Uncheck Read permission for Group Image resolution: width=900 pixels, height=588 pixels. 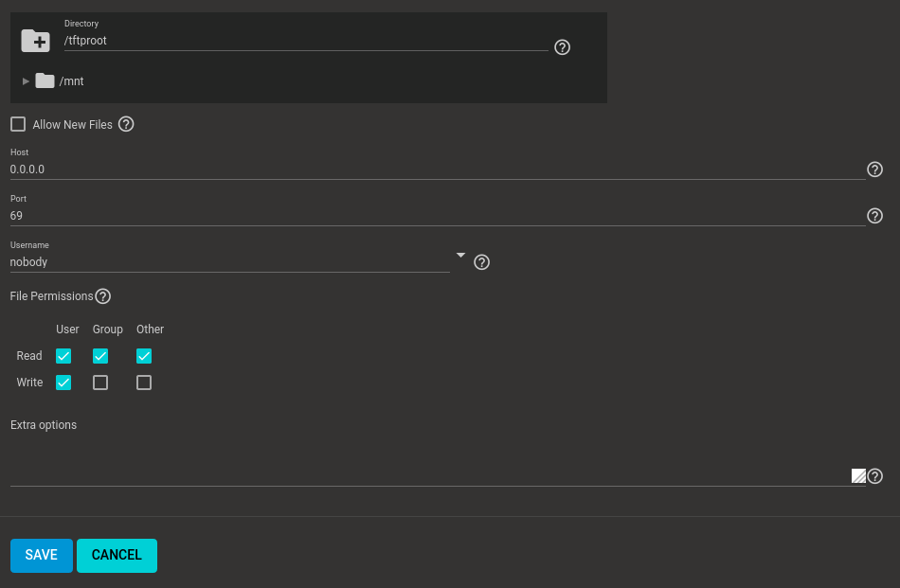coord(100,356)
